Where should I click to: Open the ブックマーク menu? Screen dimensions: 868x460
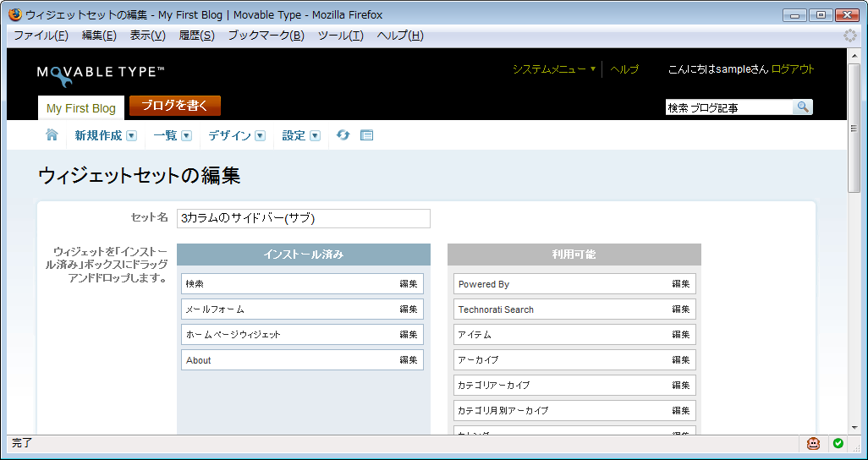point(266,36)
